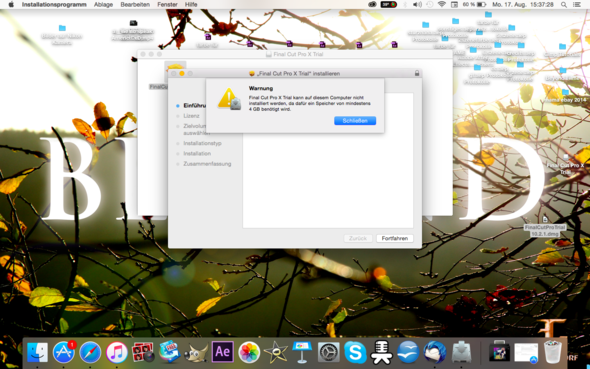Viewport: 590px width, 369px height.
Task: Select the Lizenz step in installer sidebar
Action: (191, 116)
